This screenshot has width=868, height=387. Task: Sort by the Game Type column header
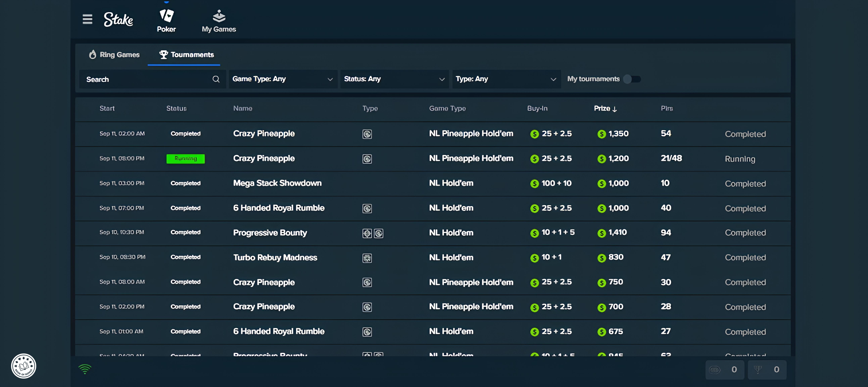447,108
